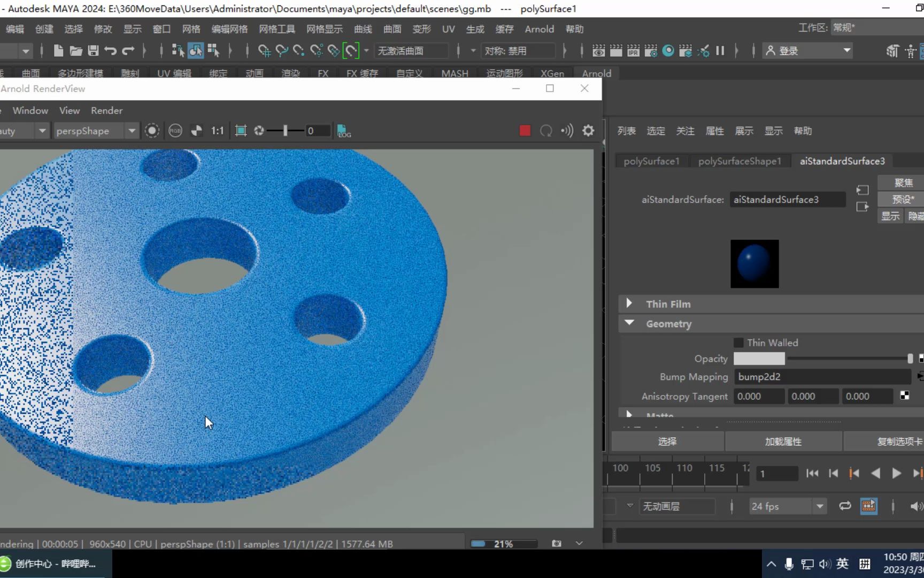Open Render Settings clapperboard gear icon
Image resolution: width=924 pixels, height=578 pixels.
point(651,51)
